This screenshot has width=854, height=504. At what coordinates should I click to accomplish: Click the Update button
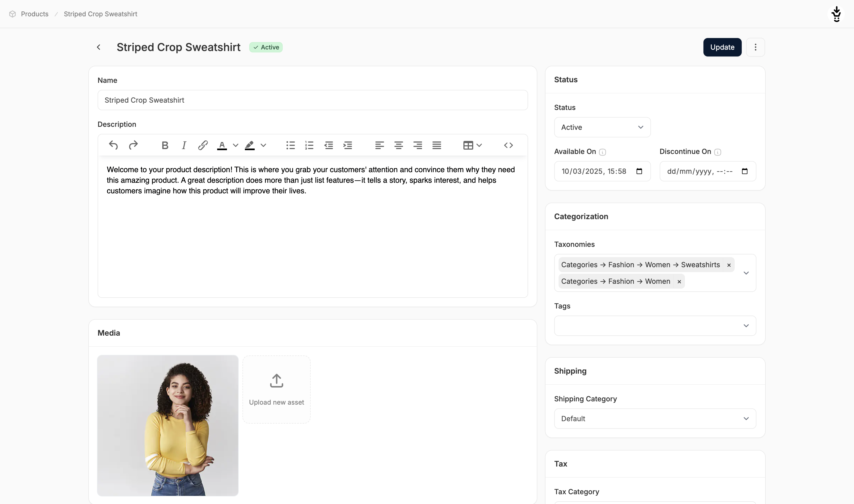click(722, 47)
